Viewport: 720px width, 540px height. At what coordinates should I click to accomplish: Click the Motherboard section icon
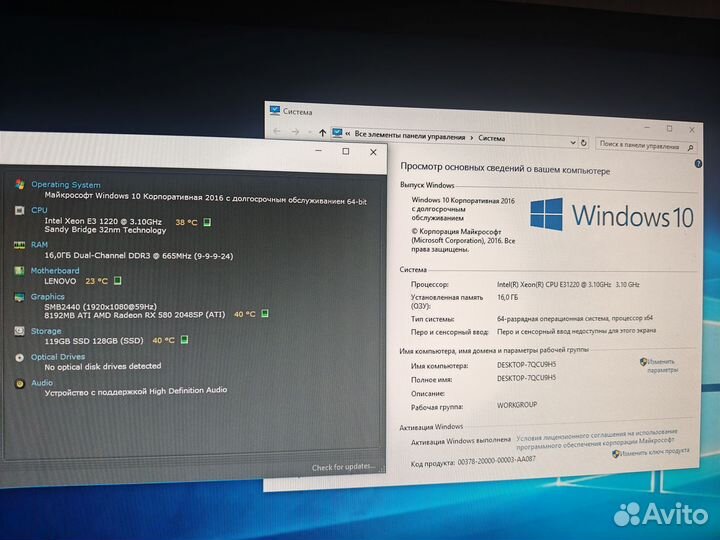click(x=19, y=271)
